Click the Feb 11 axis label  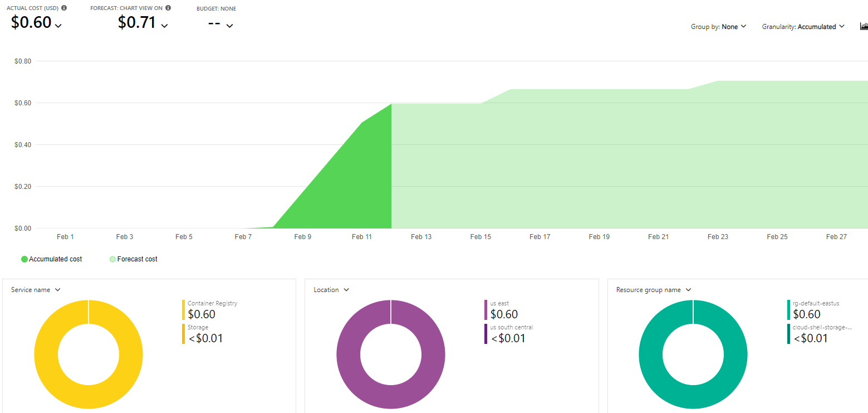pyautogui.click(x=361, y=237)
